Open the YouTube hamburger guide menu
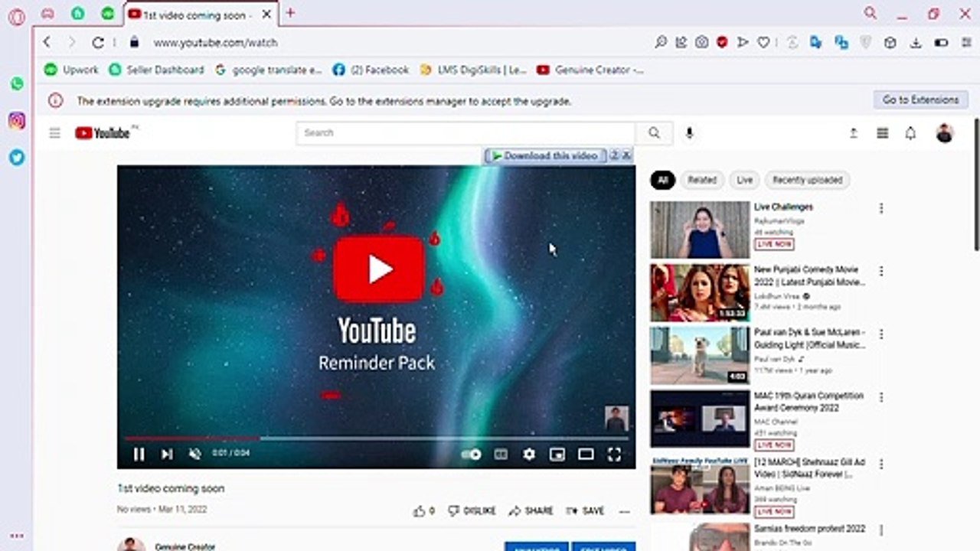Viewport: 980px width, 551px height. click(54, 133)
